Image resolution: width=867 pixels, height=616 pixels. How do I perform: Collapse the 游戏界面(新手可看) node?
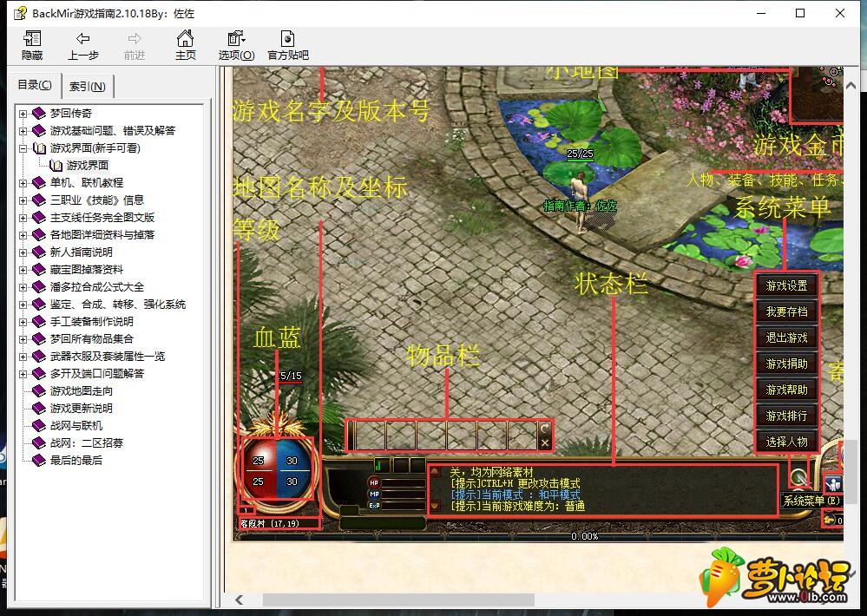click(23, 148)
